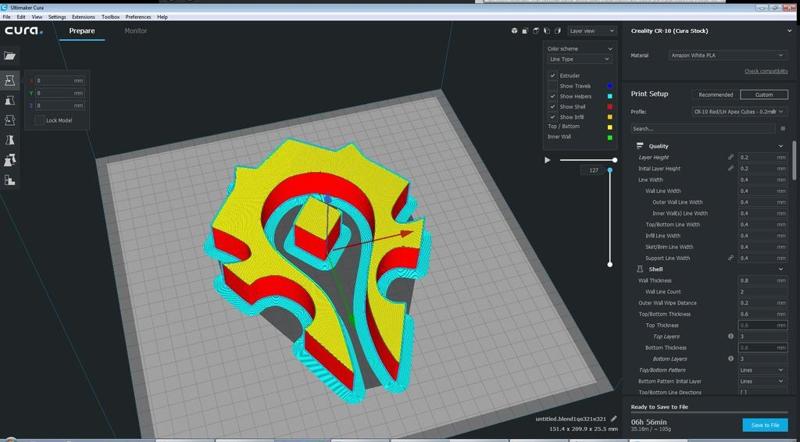Switch to the Monitor tab

pyautogui.click(x=135, y=31)
